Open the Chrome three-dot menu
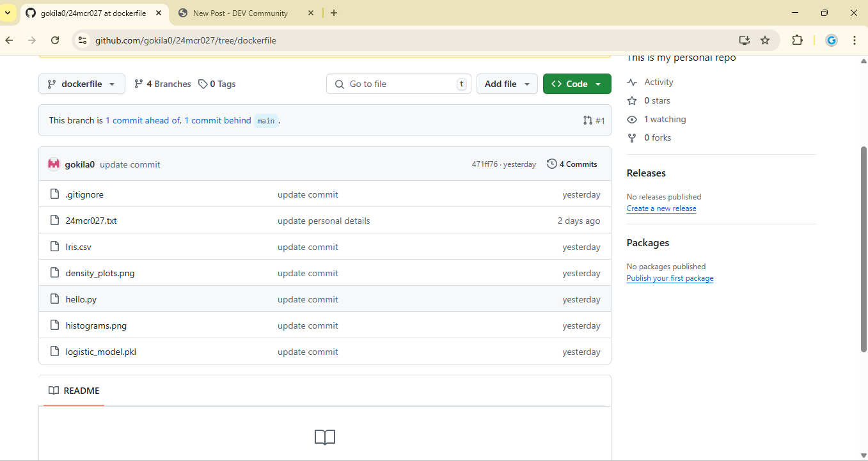The width and height of the screenshot is (868, 461). [x=855, y=40]
